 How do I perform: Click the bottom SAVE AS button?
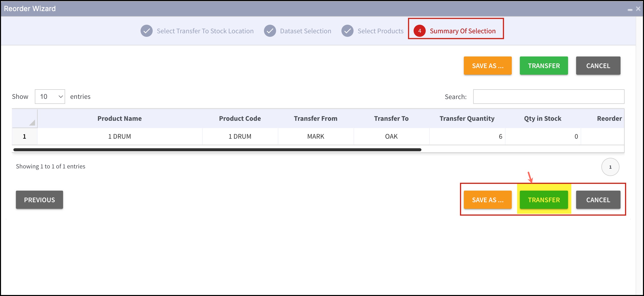coord(487,200)
